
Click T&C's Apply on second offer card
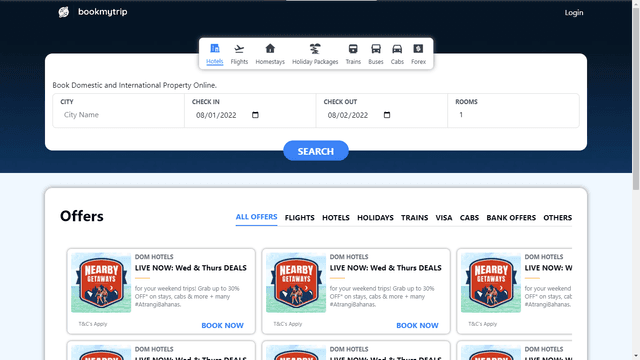(x=288, y=324)
